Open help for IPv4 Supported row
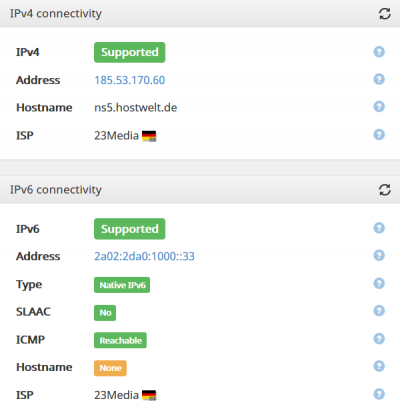 tap(379, 52)
